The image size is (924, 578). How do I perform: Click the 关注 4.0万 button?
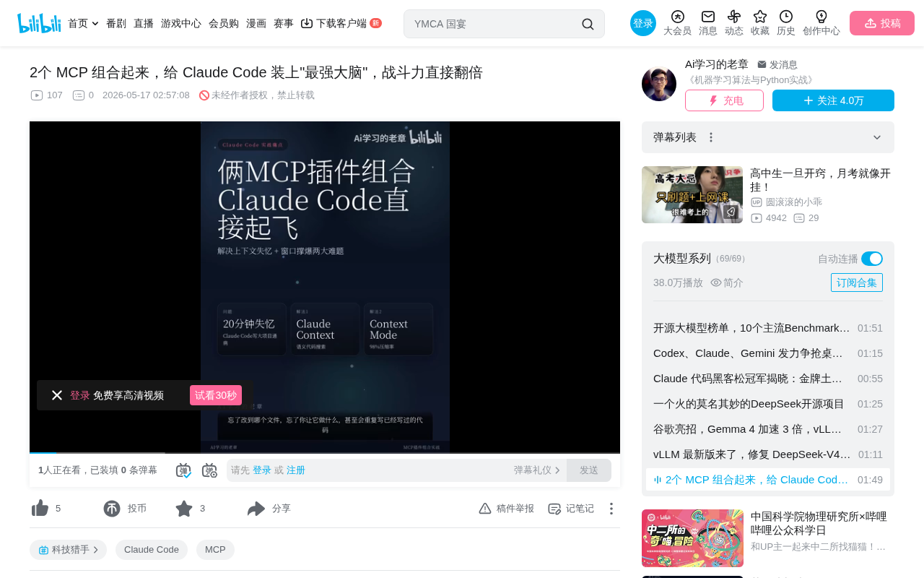[x=833, y=100]
